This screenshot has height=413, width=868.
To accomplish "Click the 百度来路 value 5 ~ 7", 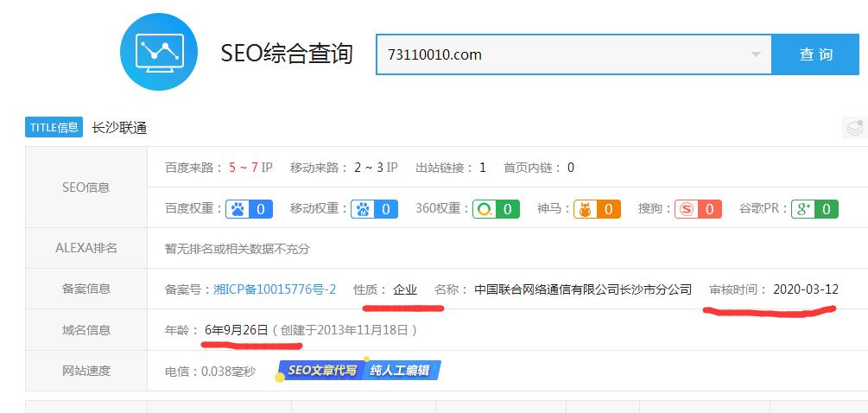I will (x=244, y=168).
